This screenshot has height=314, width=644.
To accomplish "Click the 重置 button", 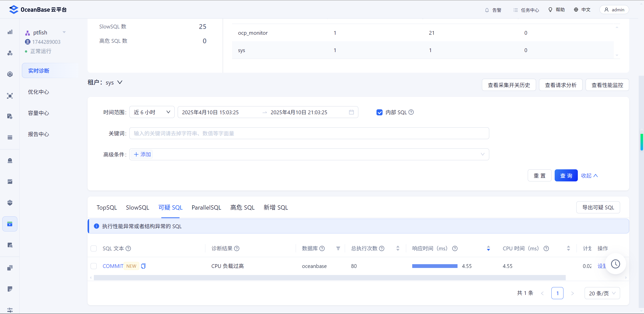I will pos(540,176).
